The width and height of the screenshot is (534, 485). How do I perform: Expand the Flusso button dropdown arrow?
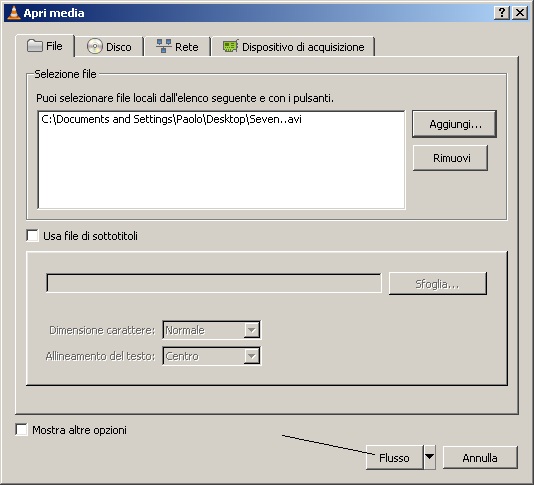pyautogui.click(x=430, y=457)
